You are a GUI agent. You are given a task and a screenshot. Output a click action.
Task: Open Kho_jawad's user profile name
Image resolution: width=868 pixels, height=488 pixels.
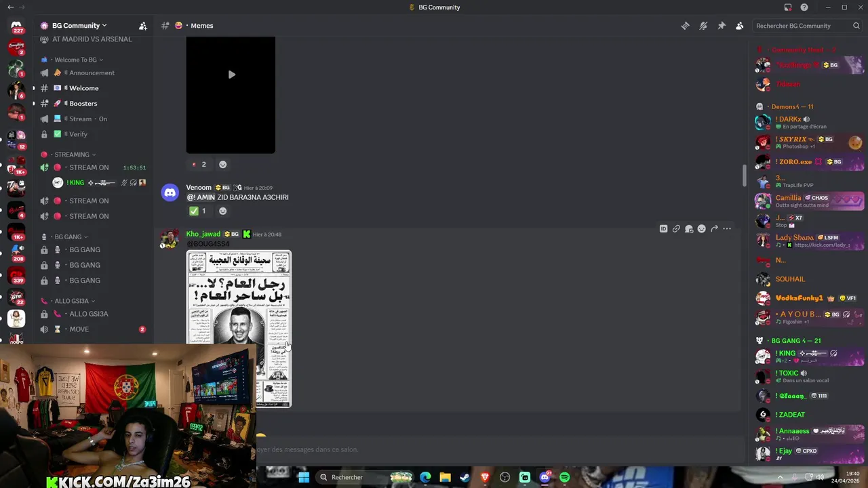(203, 234)
